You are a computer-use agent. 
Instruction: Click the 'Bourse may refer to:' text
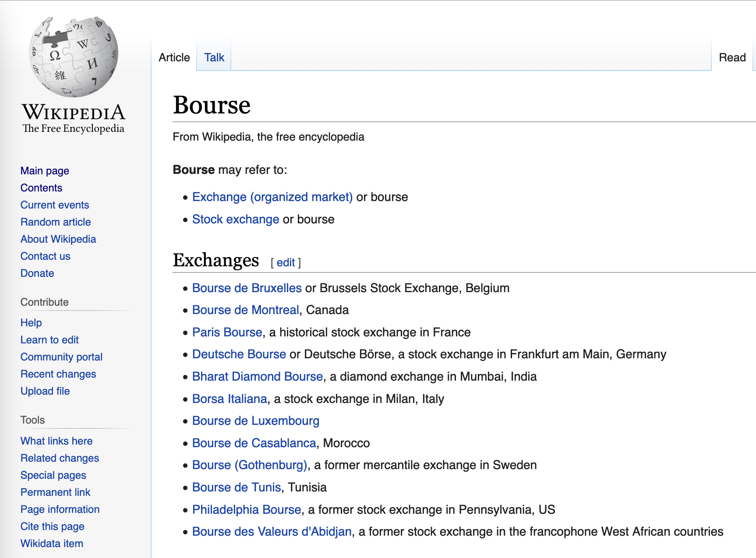tap(230, 170)
